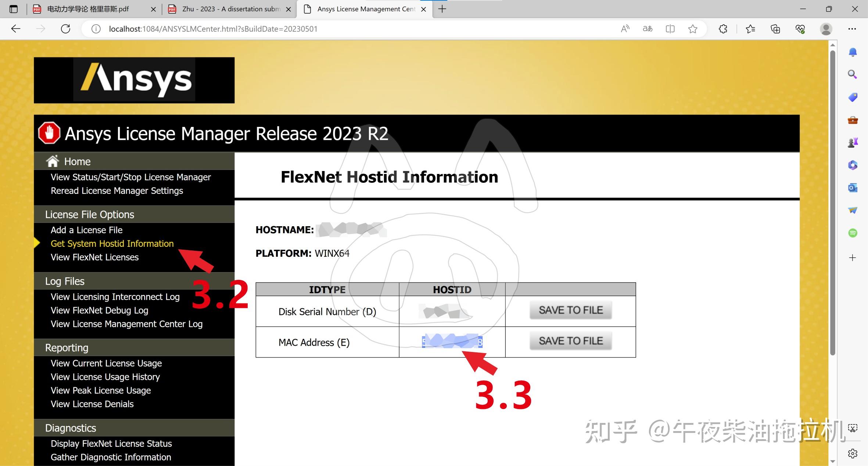Open View Status/Start/Stop License Manager
The width and height of the screenshot is (868, 466).
tap(130, 177)
